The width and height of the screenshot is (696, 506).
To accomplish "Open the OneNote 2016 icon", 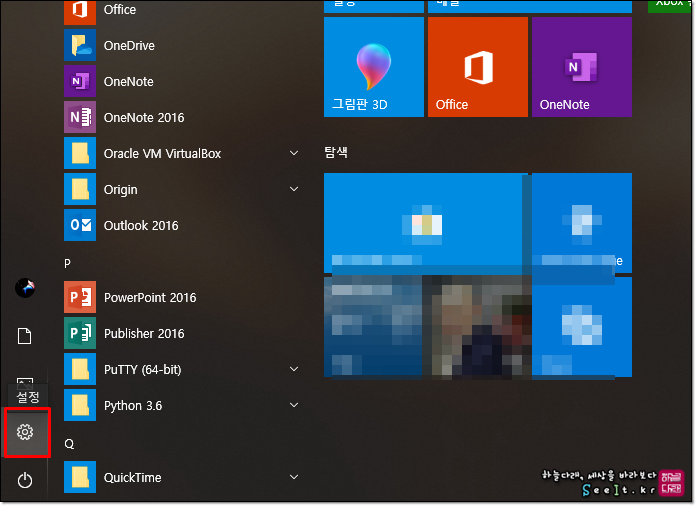I will tap(80, 117).
